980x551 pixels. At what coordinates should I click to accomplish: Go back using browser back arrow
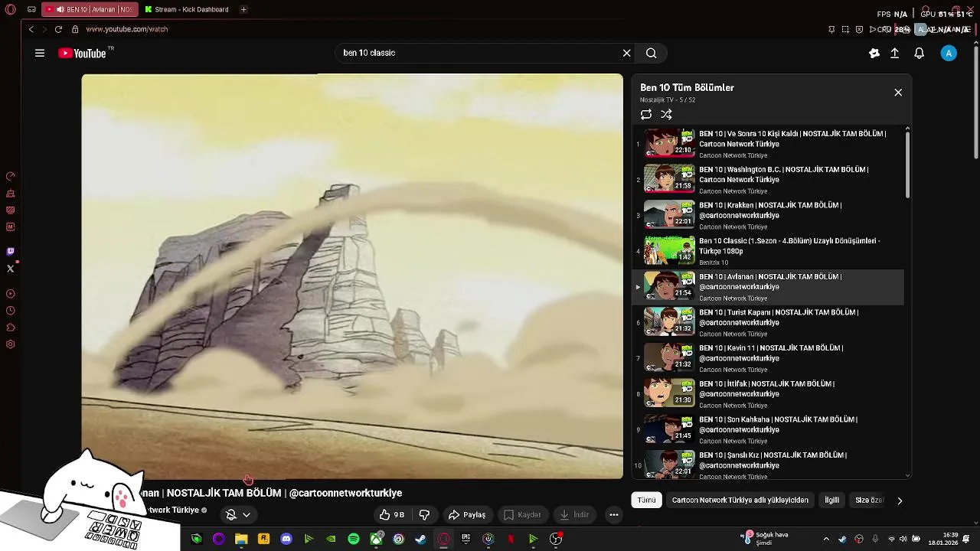tap(31, 29)
